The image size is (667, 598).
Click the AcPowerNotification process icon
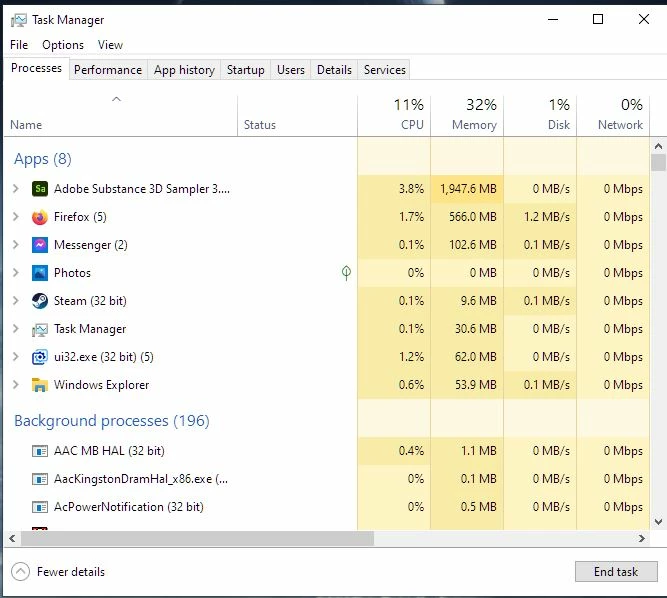tap(40, 507)
